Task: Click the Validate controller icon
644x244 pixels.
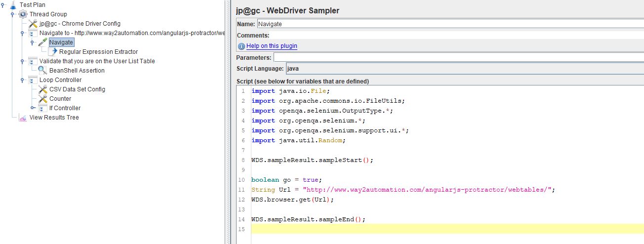Action: (x=33, y=61)
